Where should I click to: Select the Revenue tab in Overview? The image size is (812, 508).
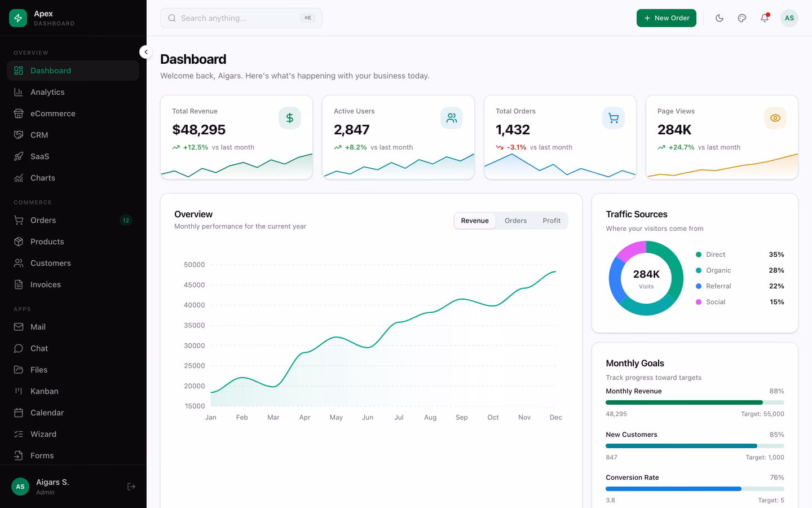[475, 221]
